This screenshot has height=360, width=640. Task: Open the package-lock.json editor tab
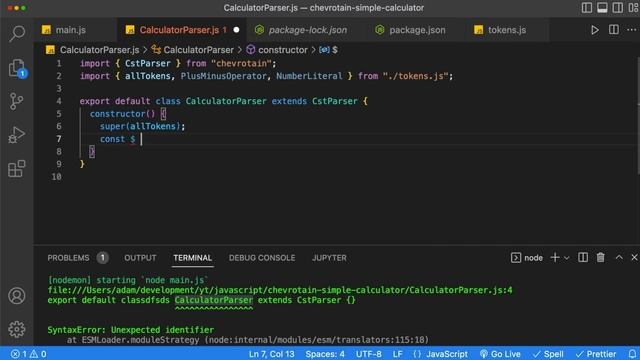point(307,30)
